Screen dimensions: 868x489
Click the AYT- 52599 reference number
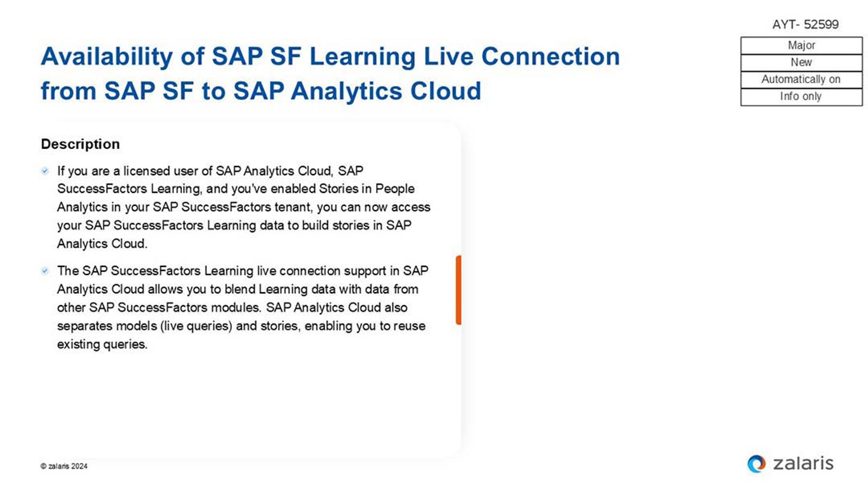pyautogui.click(x=805, y=24)
